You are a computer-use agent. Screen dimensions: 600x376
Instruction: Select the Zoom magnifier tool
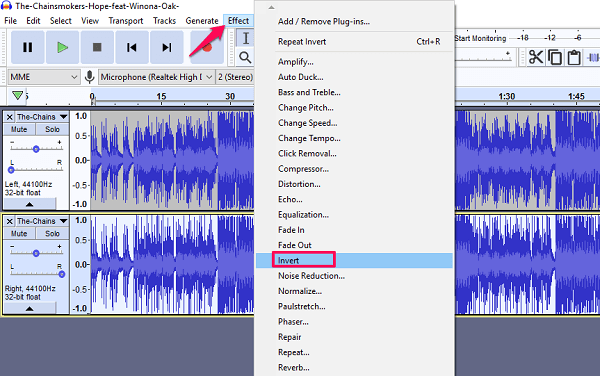[245, 58]
